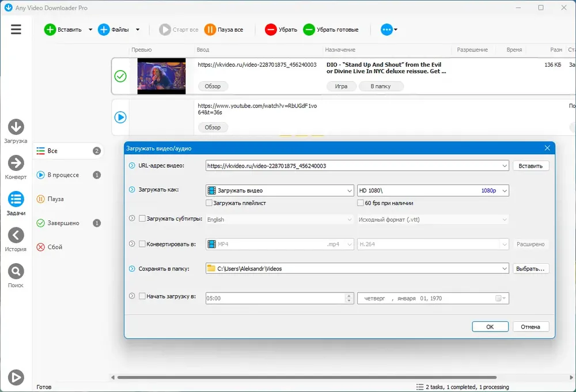Open the История sidebar section
Image resolution: width=576 pixels, height=392 pixels.
coord(16,239)
